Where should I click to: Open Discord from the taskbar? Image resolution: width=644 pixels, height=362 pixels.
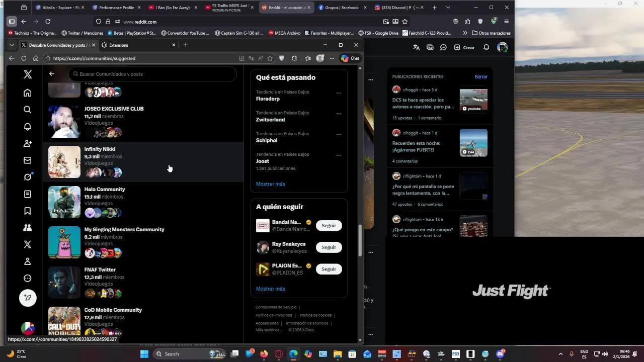[500, 354]
